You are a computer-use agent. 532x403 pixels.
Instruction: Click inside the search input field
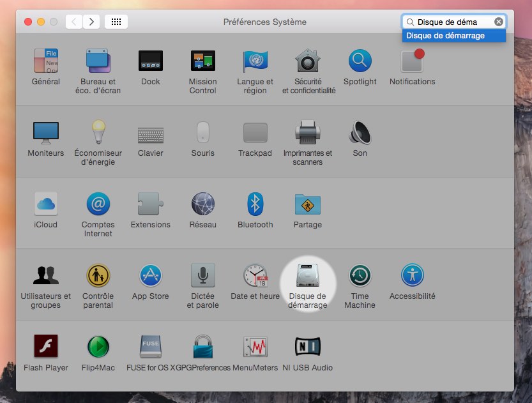447,21
